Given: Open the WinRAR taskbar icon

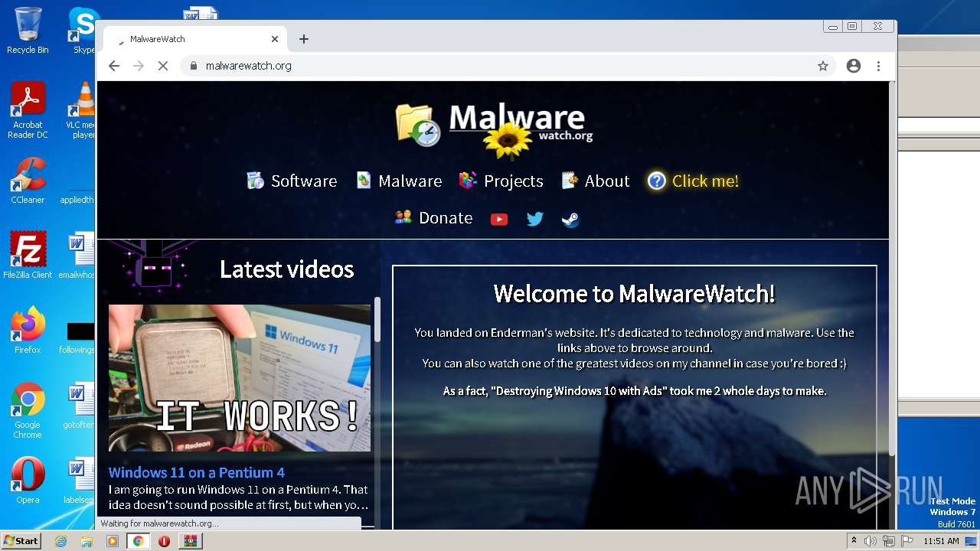Looking at the screenshot, I should pyautogui.click(x=190, y=541).
